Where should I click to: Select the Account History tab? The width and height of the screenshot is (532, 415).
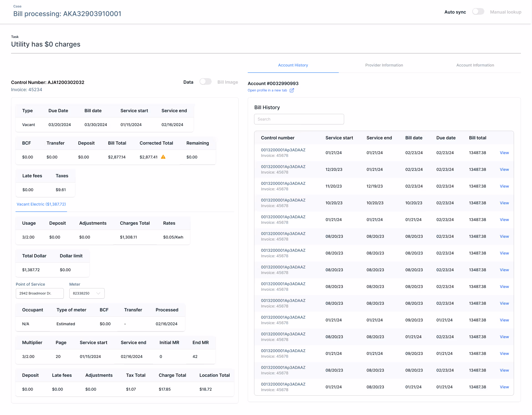coord(293,65)
